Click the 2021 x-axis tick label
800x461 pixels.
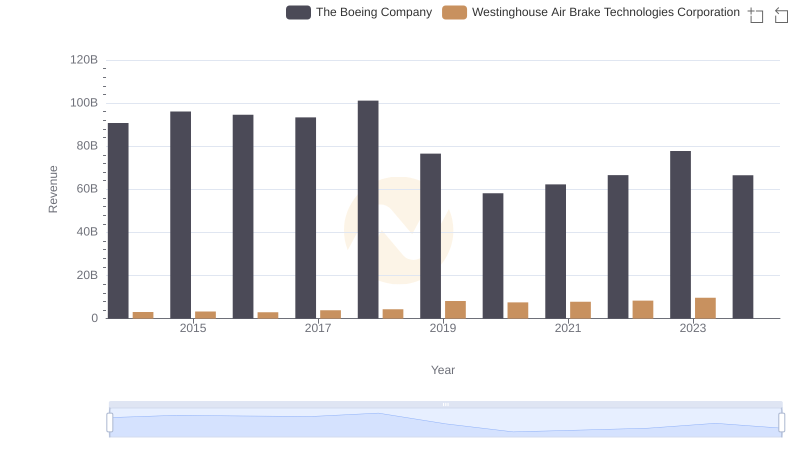pyautogui.click(x=568, y=328)
